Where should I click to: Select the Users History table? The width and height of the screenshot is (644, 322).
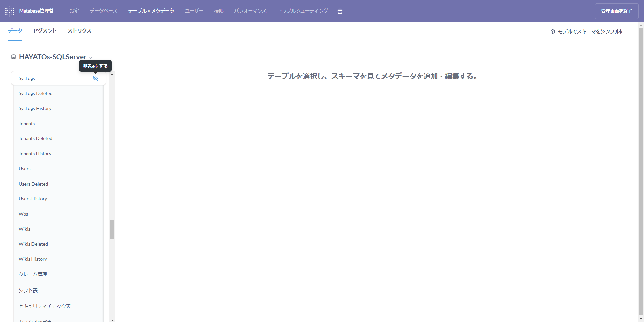coord(59,199)
